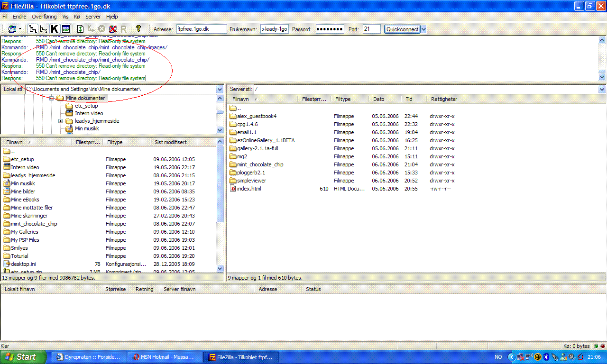
Task: Select local etc_setup folder in file list
Action: (22, 159)
